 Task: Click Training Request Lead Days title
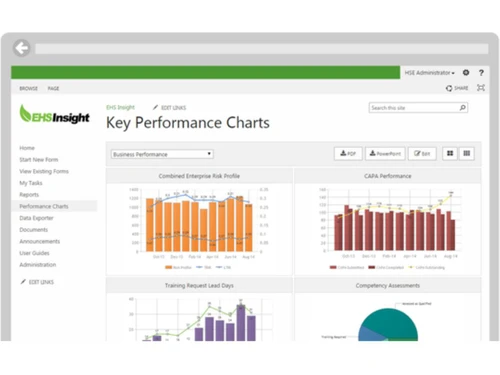[x=199, y=285]
